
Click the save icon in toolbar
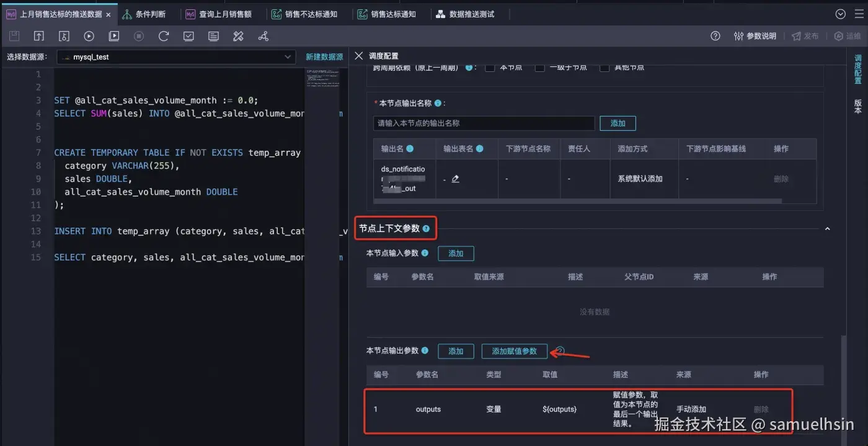pyautogui.click(x=14, y=36)
